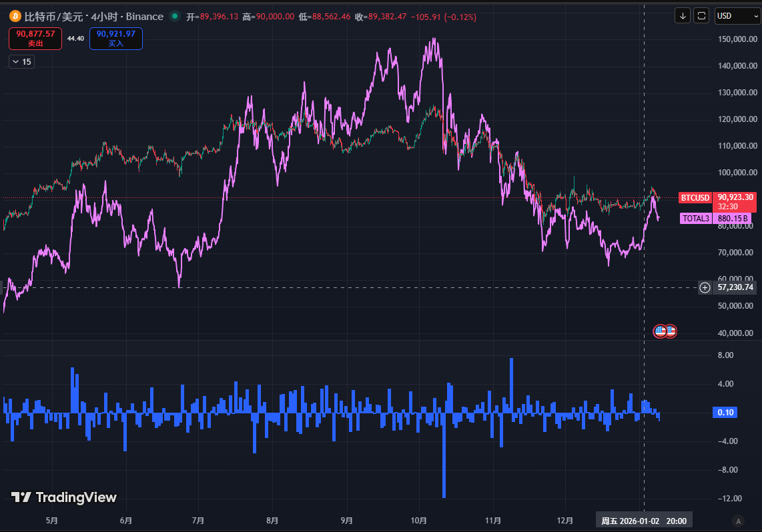The height and width of the screenshot is (532, 762).
Task: Click the blue buy button 90,921.97
Action: [115, 38]
